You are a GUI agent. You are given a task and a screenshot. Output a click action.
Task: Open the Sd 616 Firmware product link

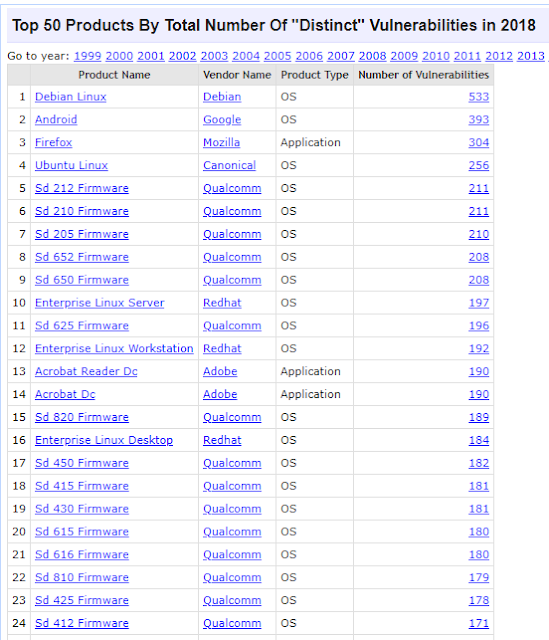point(82,554)
